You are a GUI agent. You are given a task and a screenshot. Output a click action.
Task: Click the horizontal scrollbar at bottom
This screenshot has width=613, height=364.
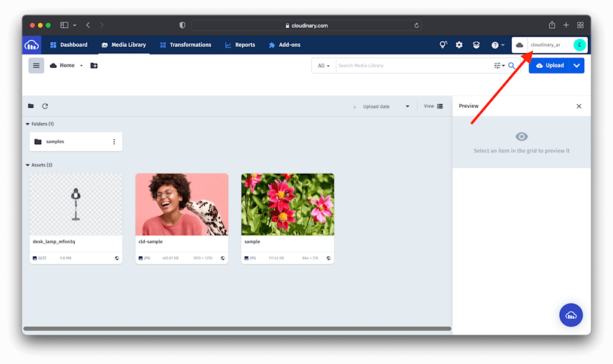[x=237, y=329]
